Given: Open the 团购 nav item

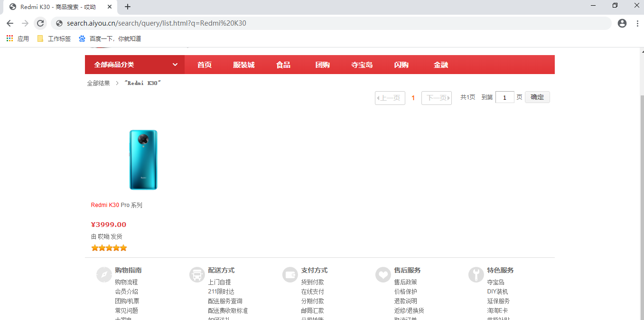Looking at the screenshot, I should click(323, 65).
